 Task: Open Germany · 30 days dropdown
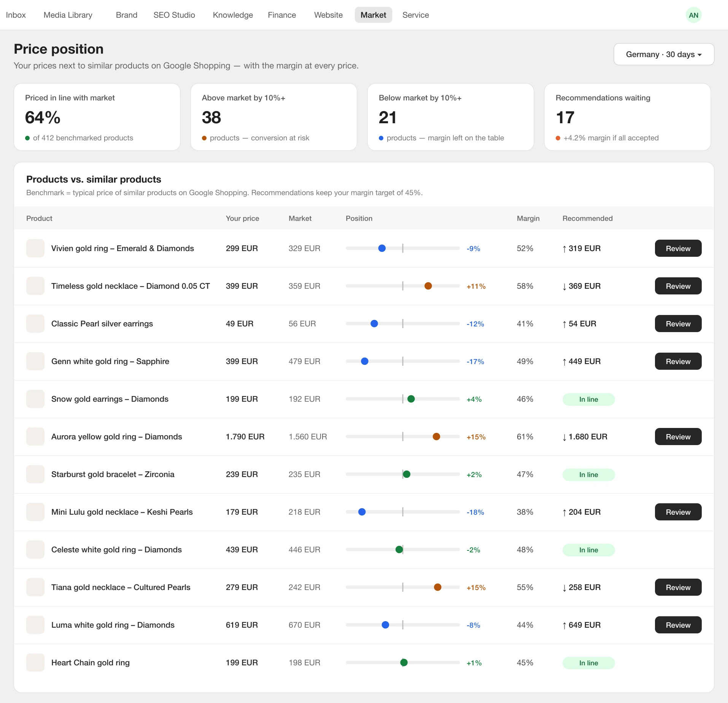click(664, 54)
